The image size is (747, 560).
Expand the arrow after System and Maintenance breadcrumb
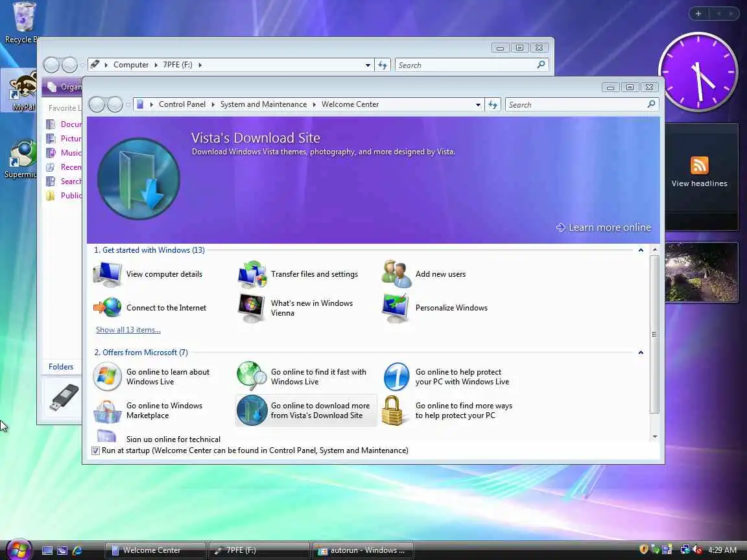click(x=314, y=104)
